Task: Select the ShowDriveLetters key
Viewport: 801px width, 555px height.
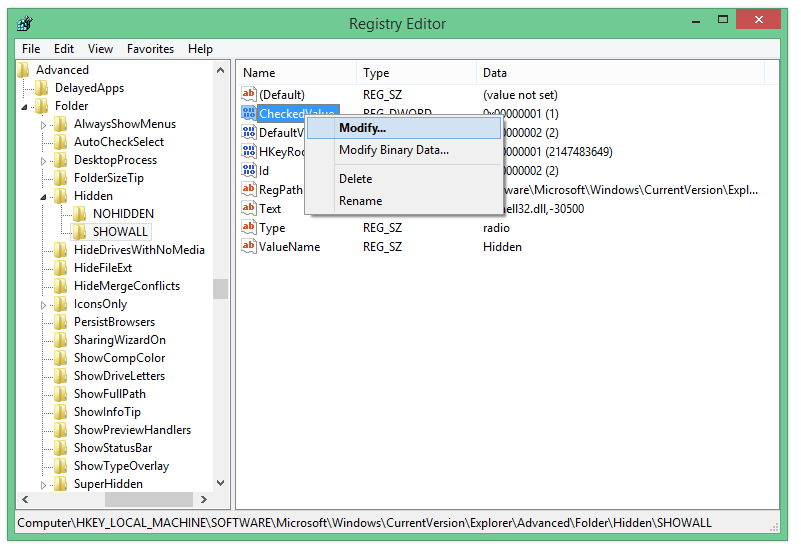Action: pos(120,376)
